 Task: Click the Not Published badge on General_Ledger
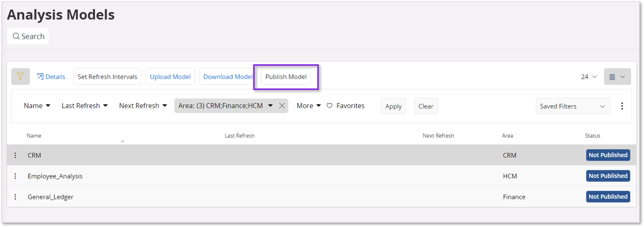pos(608,197)
